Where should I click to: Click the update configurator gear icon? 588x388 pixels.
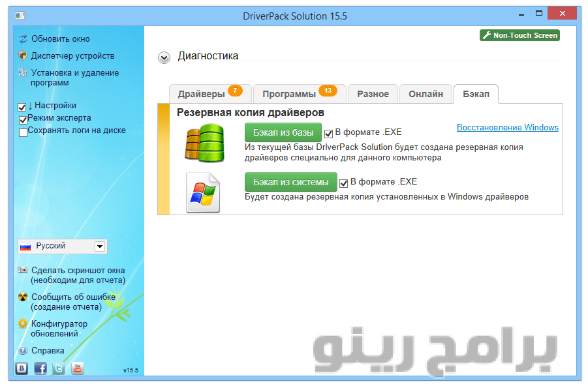point(23,323)
